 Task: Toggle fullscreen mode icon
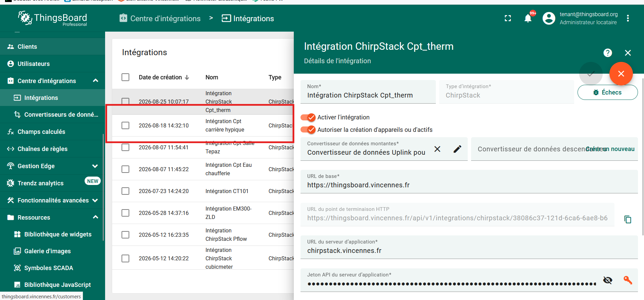(x=508, y=18)
